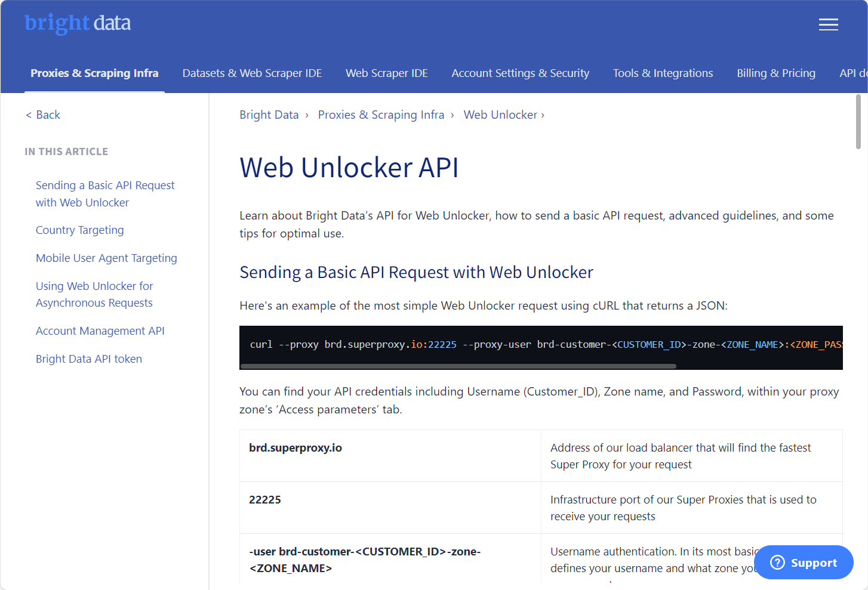Viewport: 868px width, 590px height.
Task: Open Using Web Unlocker for Asynchronous Requests
Action: (x=94, y=295)
